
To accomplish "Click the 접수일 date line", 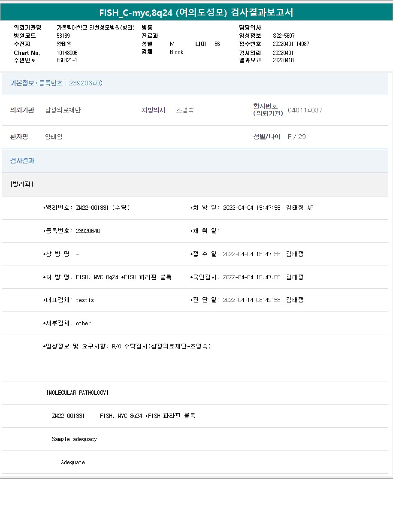I will tap(247, 254).
